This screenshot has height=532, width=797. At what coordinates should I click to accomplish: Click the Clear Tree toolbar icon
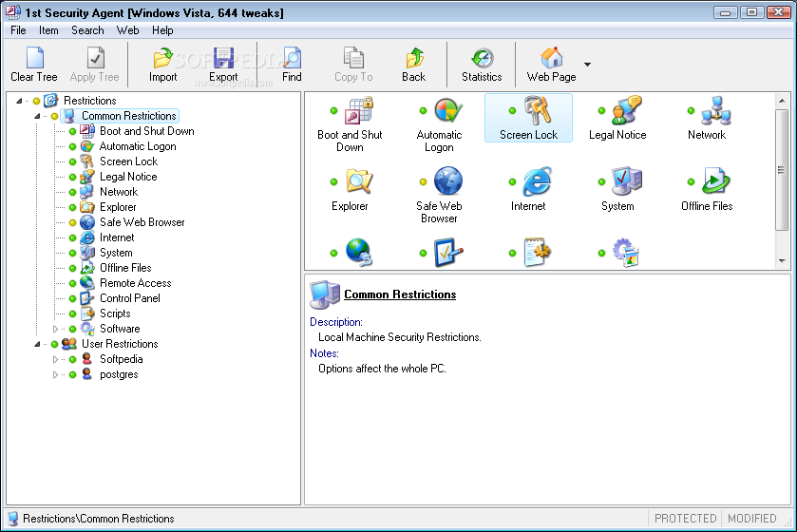click(x=34, y=58)
